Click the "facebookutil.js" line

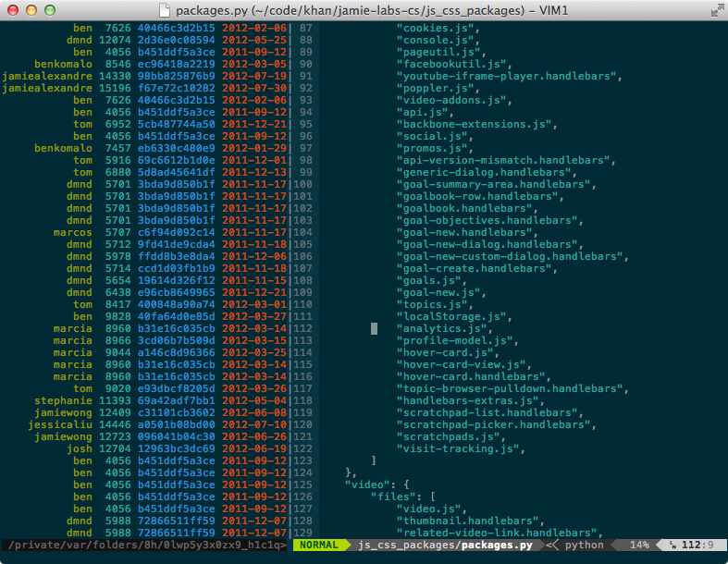(x=454, y=65)
